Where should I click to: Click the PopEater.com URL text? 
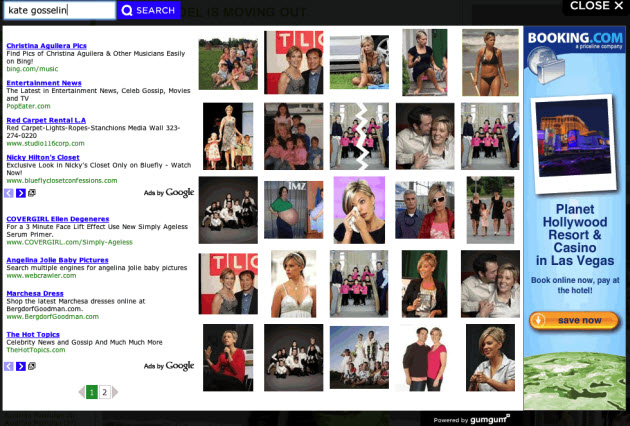click(x=28, y=106)
